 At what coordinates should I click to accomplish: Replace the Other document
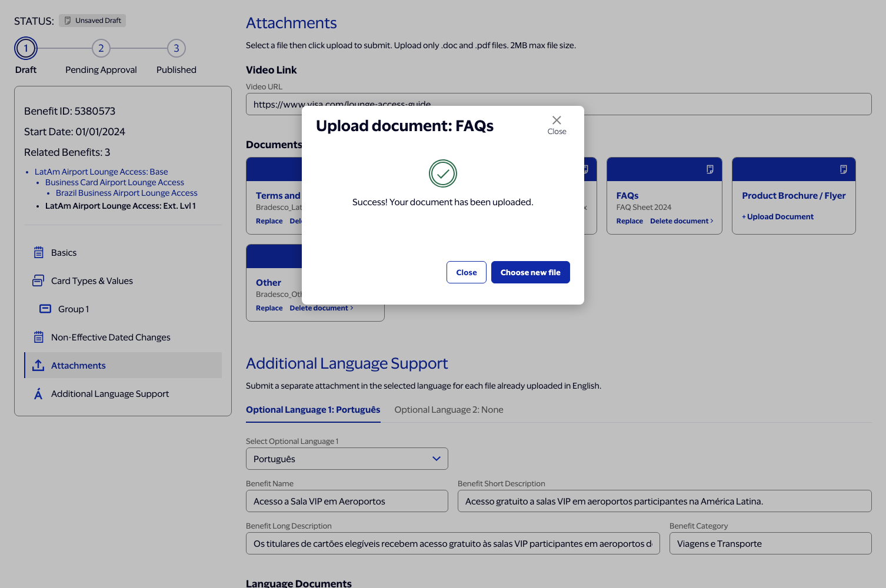point(269,308)
